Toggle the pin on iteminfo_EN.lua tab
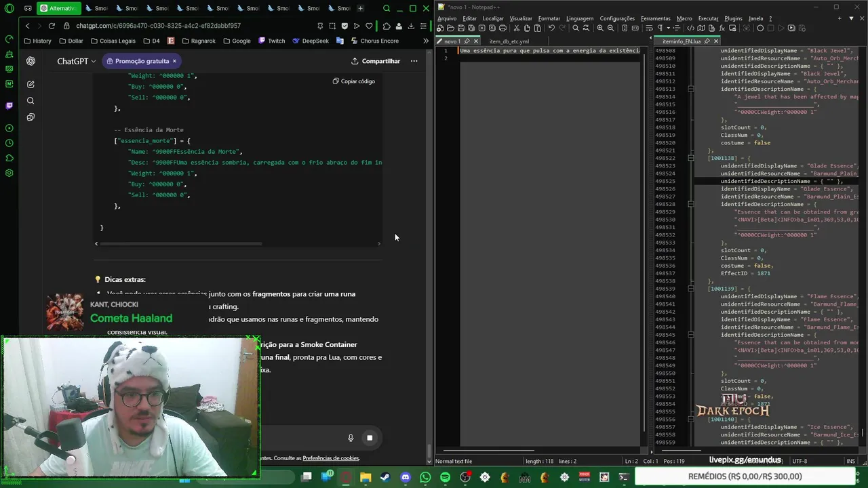868x488 pixels. click(x=707, y=41)
